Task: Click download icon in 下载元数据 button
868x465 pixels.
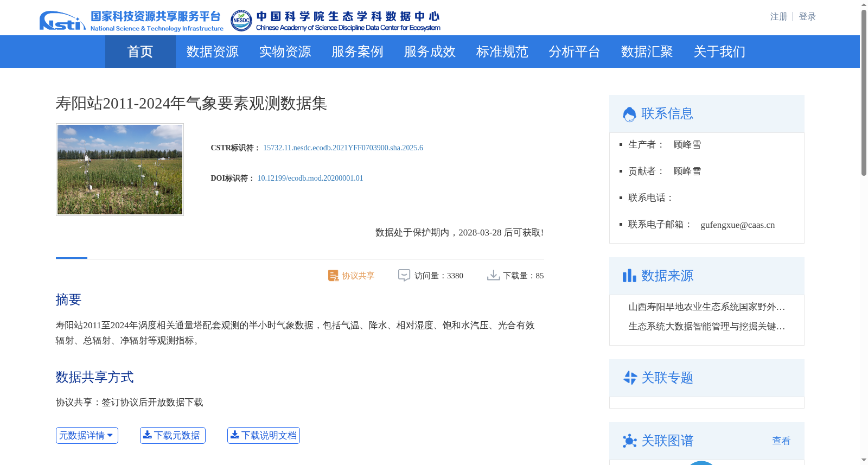Action: coord(147,435)
